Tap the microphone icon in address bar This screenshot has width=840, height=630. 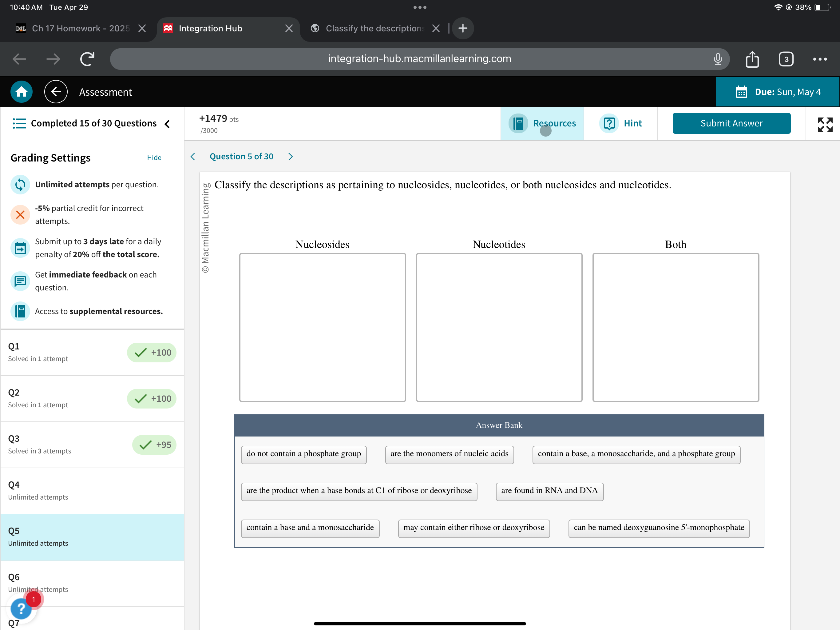pos(717,59)
